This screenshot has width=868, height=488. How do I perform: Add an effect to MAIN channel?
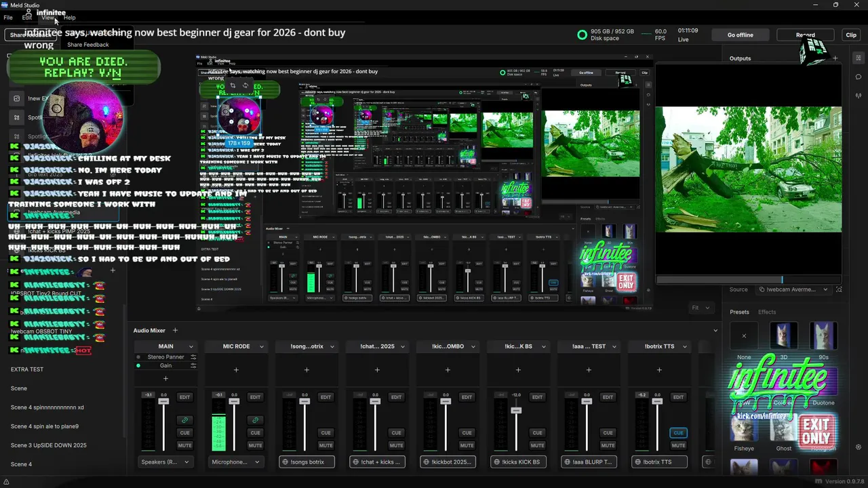click(165, 378)
